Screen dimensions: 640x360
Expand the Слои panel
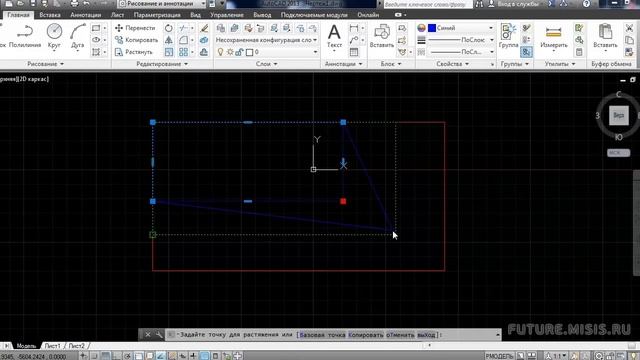coord(266,64)
